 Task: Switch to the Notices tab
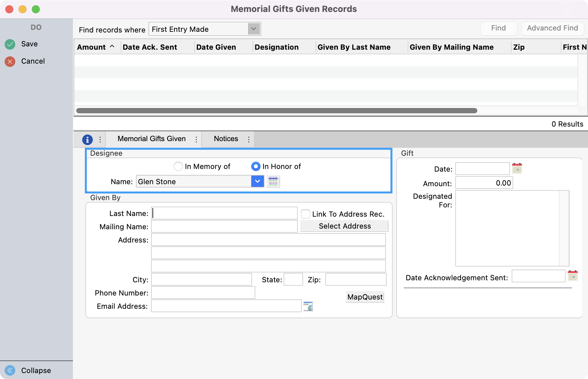click(226, 139)
